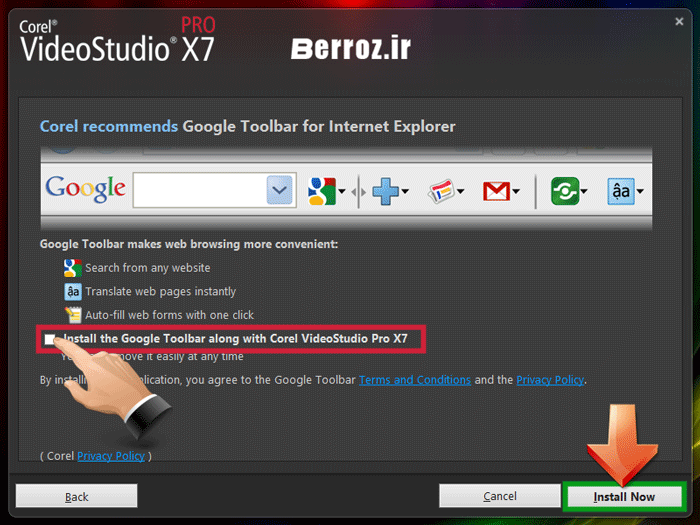This screenshot has width=700, height=525.
Task: Click the text Auto-fill web forms with one click
Action: (170, 315)
